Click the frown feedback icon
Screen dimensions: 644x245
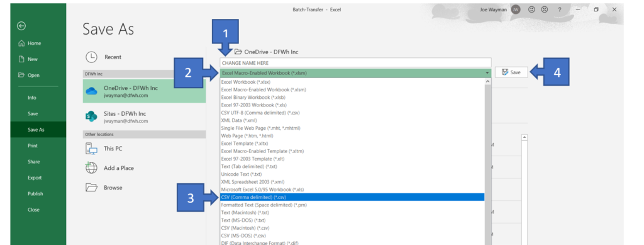click(x=545, y=9)
